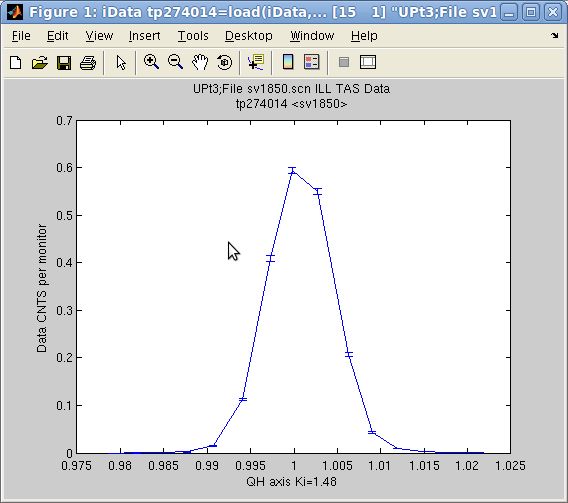Minimize the Figure 1 window
Screen dimensions: 568x503
click(x=509, y=13)
